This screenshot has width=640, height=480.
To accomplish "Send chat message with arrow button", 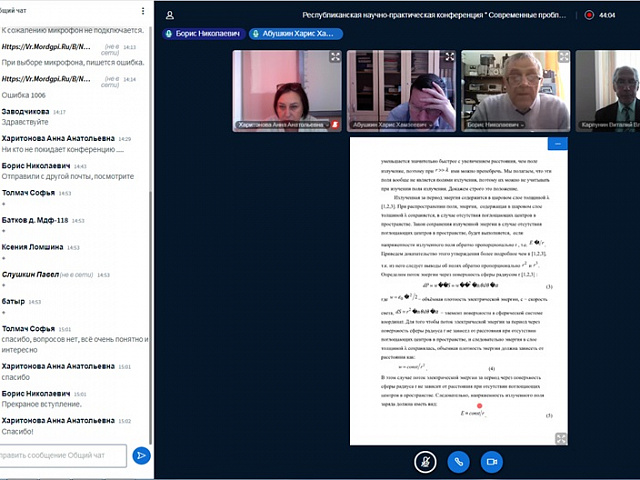I will point(142,456).
